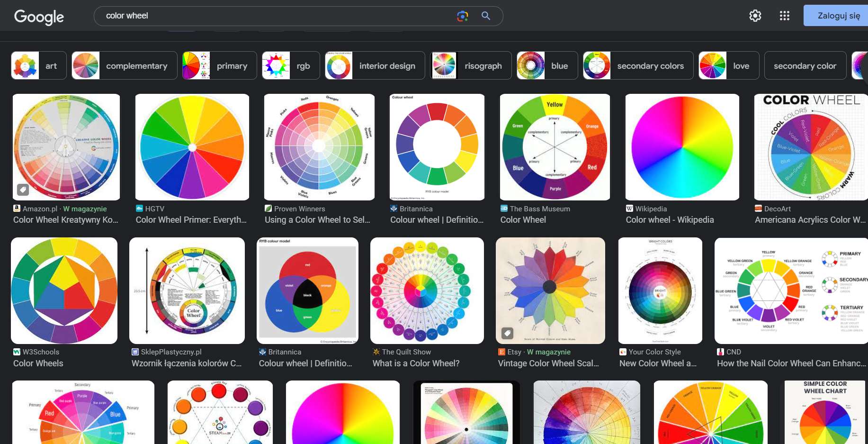Click the HGTV source favicon
The image size is (868, 444).
point(140,208)
